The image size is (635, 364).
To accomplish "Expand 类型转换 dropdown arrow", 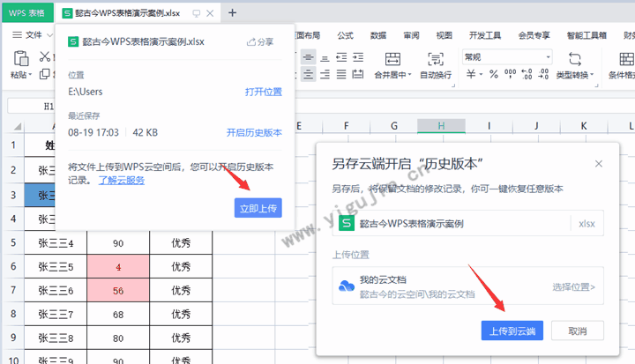I will (592, 75).
